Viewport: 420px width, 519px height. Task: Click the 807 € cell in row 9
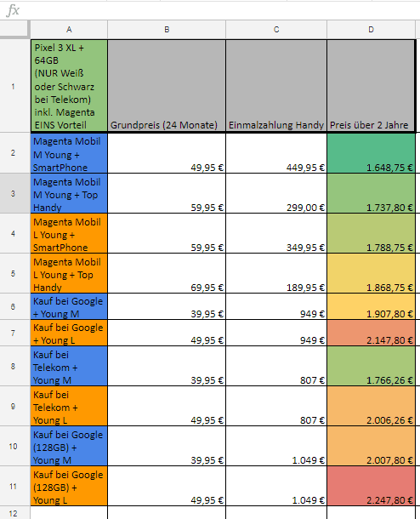click(276, 406)
